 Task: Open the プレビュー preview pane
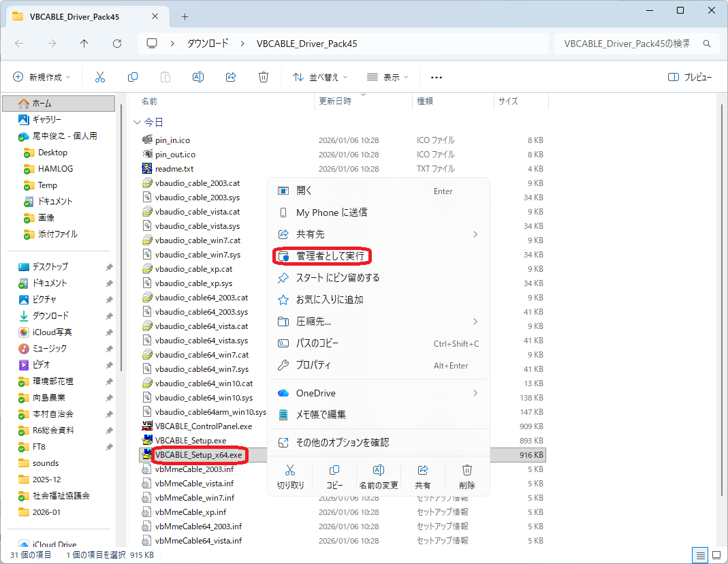[690, 77]
